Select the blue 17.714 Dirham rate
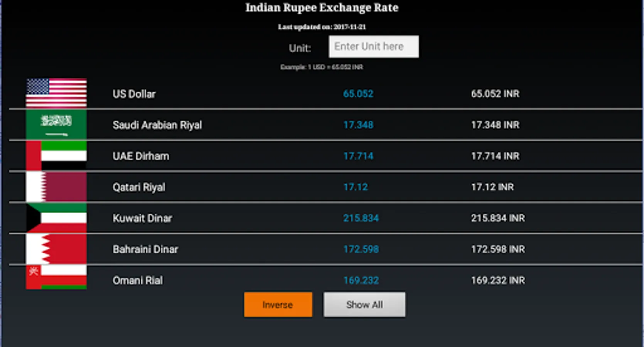644x347 pixels. (x=358, y=156)
